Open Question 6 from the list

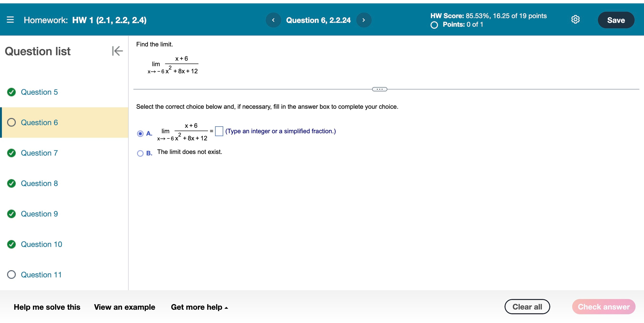coord(39,123)
